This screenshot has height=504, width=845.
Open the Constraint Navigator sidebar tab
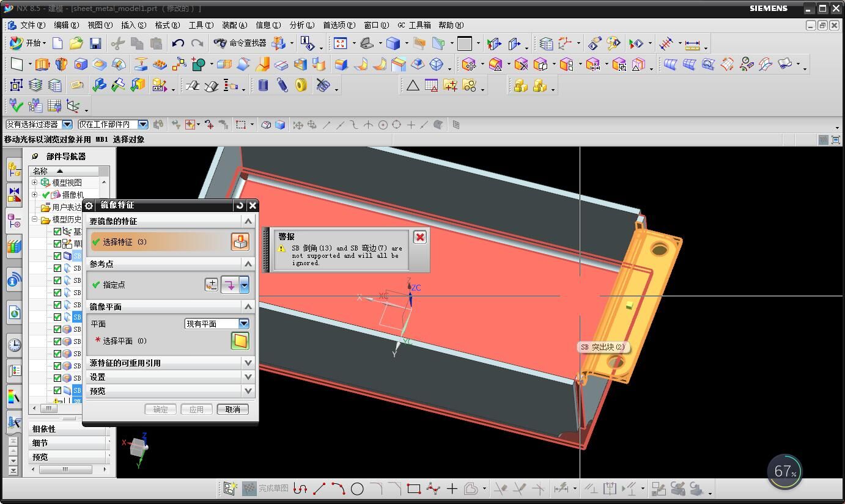pos(14,195)
